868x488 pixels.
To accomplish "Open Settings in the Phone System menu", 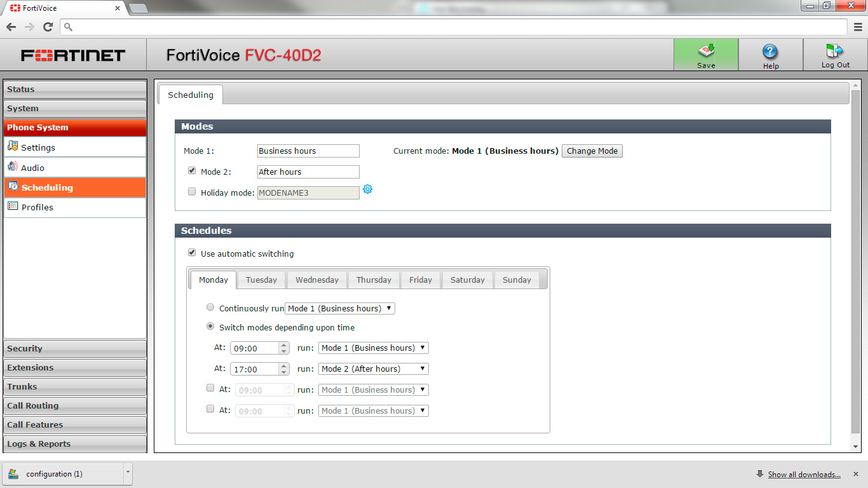I will [x=75, y=147].
